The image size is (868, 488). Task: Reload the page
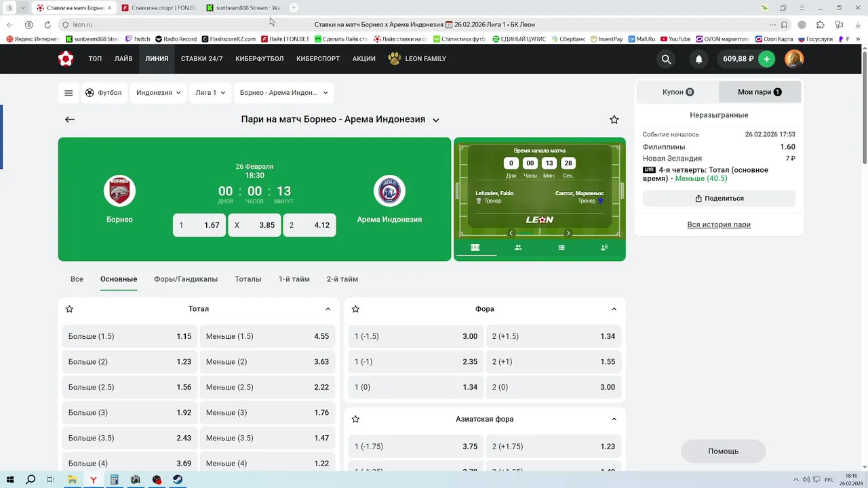click(x=47, y=24)
